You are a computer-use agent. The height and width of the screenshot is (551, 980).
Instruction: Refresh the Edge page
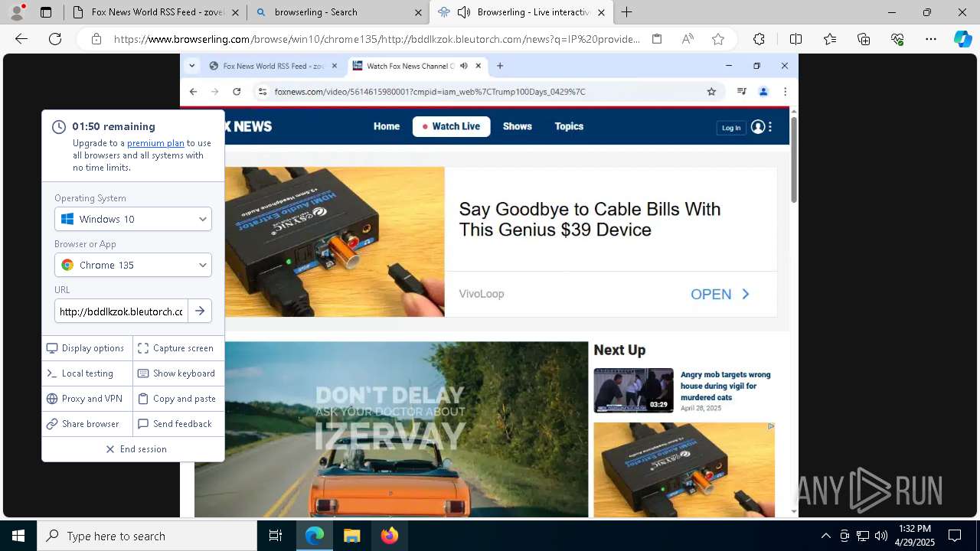[x=55, y=39]
